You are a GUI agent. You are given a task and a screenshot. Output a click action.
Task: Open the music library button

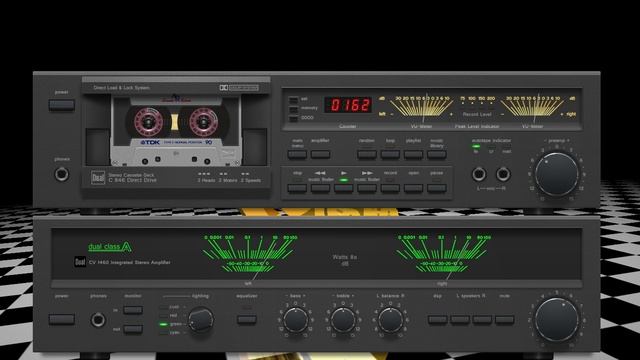pos(437,154)
